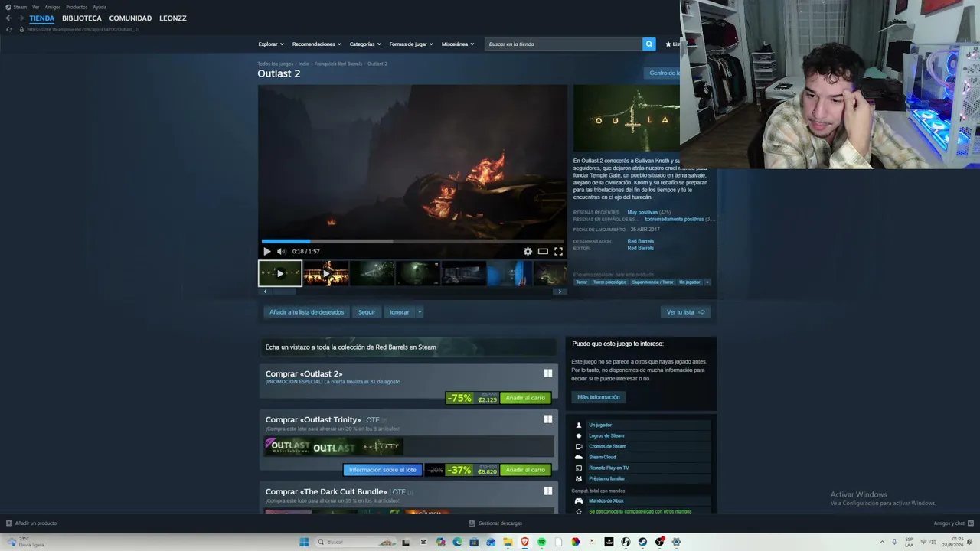Open Brave browser from the taskbar

tap(524, 542)
